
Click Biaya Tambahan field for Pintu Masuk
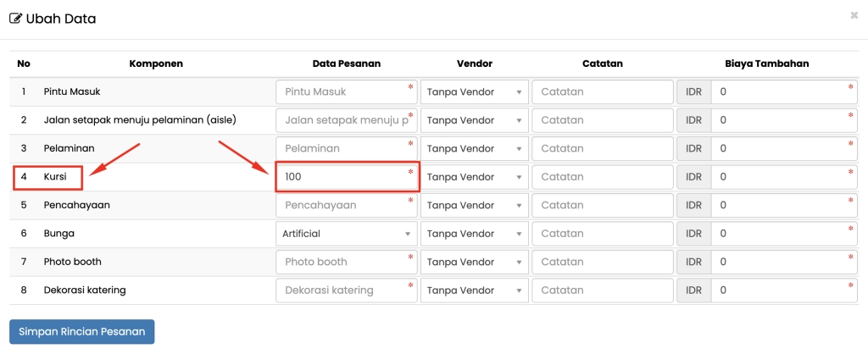tap(783, 91)
